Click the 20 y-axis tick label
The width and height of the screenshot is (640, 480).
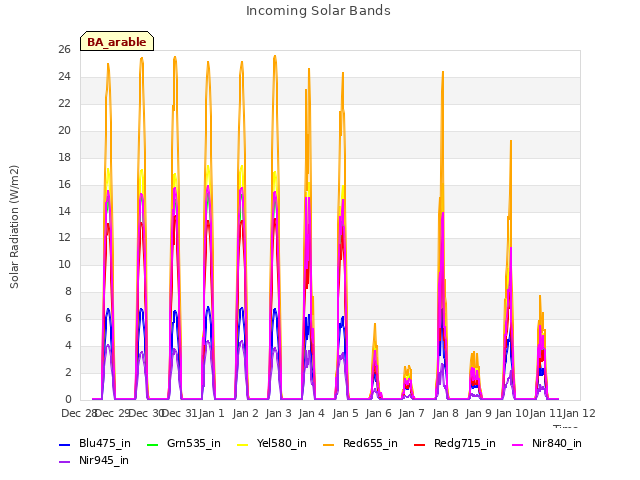pos(64,131)
